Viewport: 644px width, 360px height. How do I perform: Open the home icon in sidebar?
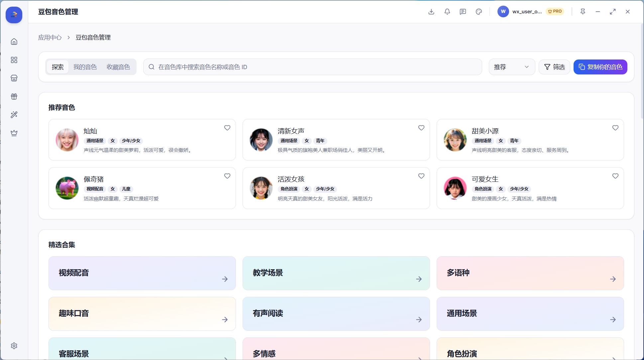[14, 42]
